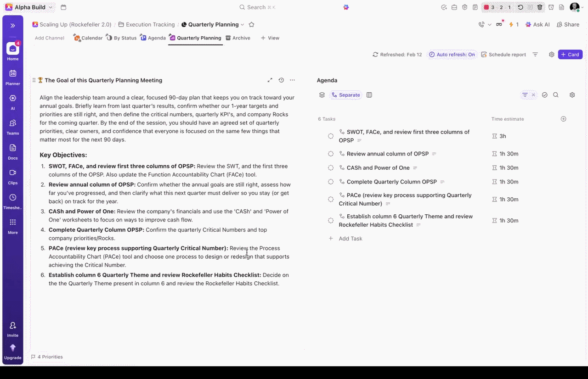Open Clips in the left sidebar
This screenshot has width=588, height=379.
pyautogui.click(x=13, y=176)
